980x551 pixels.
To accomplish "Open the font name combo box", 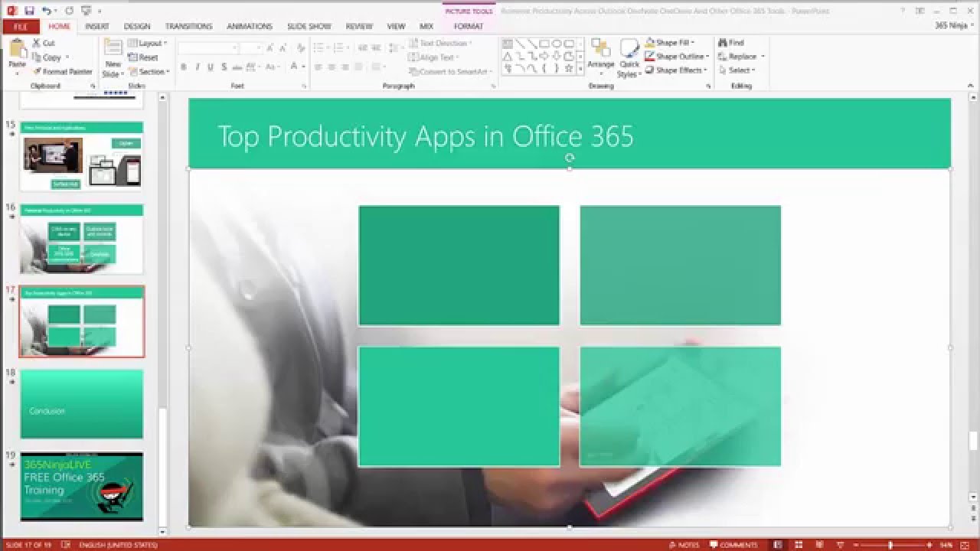I will click(207, 48).
